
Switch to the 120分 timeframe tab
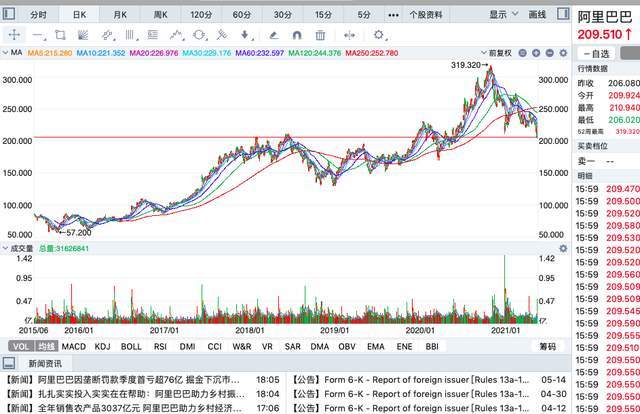(x=201, y=15)
